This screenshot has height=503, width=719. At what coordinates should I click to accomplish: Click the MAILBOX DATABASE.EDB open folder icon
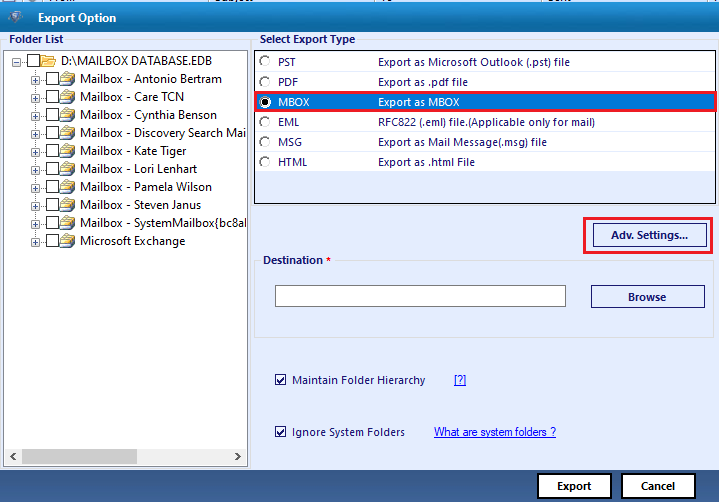coord(48,61)
